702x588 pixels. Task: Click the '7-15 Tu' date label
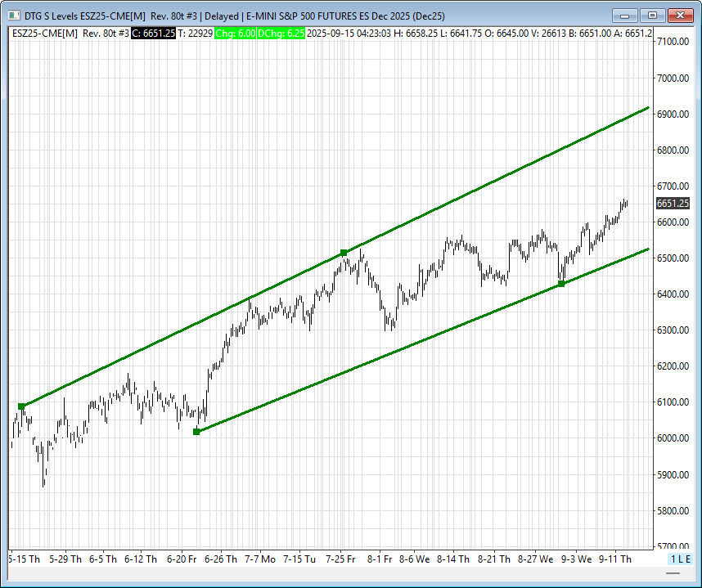(x=299, y=559)
